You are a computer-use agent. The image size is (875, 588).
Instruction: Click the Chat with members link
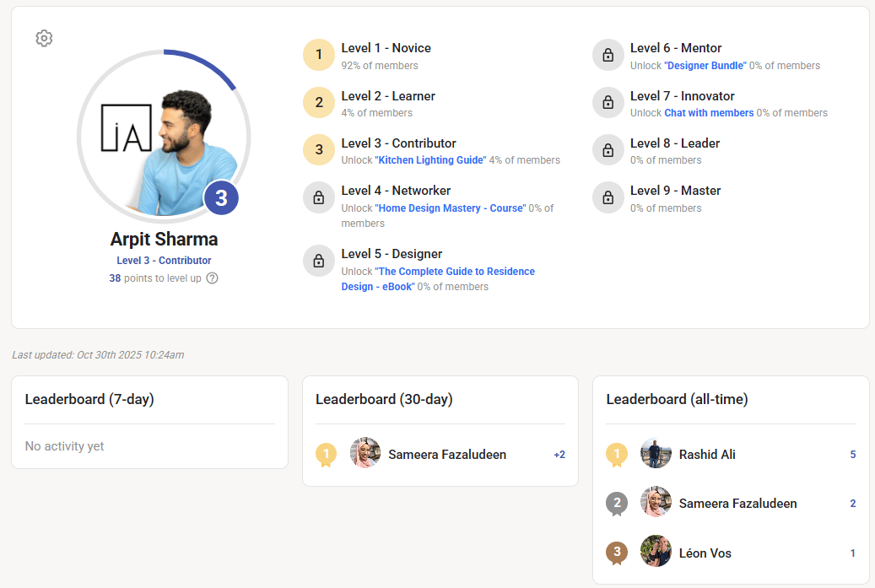pyautogui.click(x=709, y=113)
